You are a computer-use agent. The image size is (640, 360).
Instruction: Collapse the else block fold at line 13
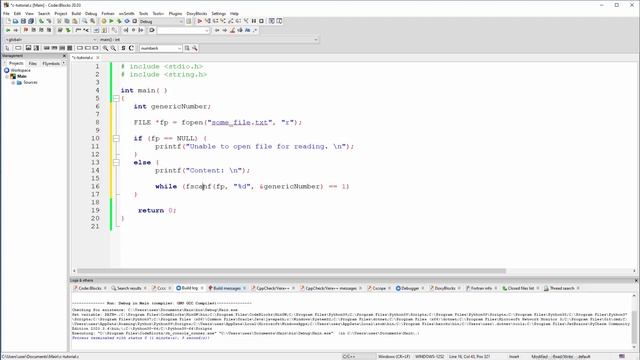coord(116,162)
